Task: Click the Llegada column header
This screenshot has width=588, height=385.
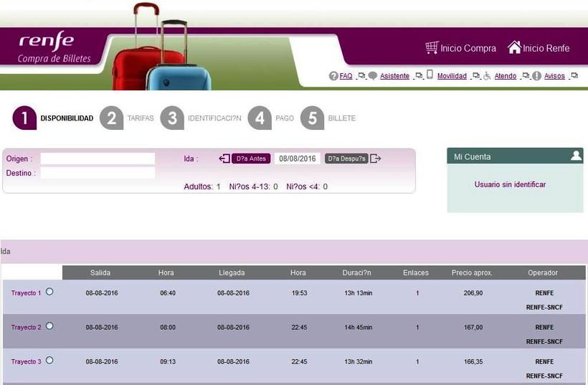Action: click(232, 272)
